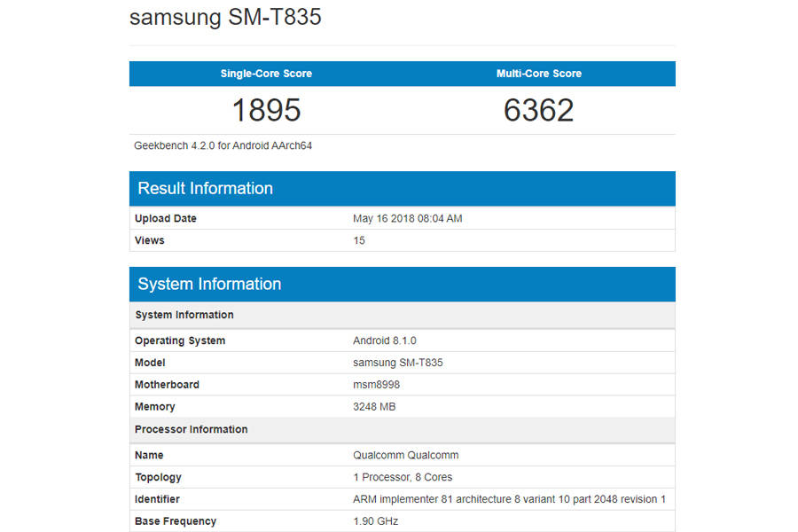Viewport: 798px width, 532px height.
Task: Select the Android 8.1.0 value
Action: pyautogui.click(x=383, y=340)
